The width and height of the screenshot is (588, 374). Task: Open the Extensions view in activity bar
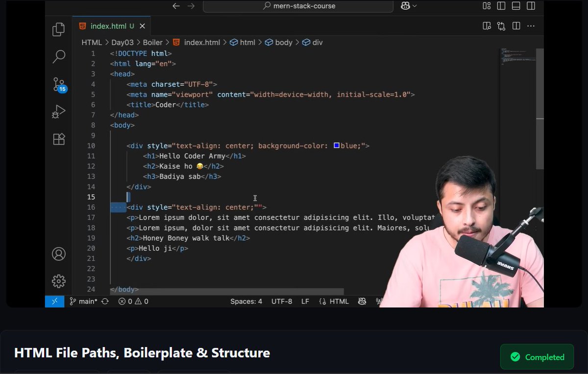click(x=59, y=139)
